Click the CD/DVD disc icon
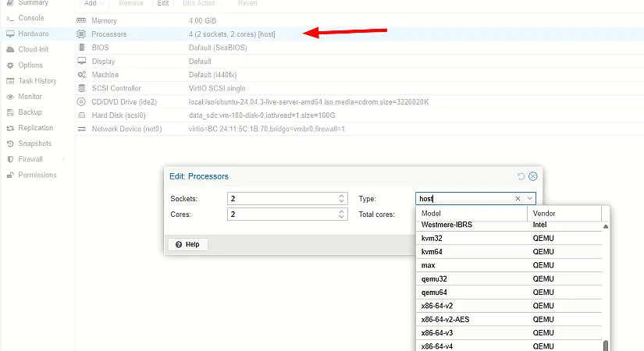 point(81,102)
